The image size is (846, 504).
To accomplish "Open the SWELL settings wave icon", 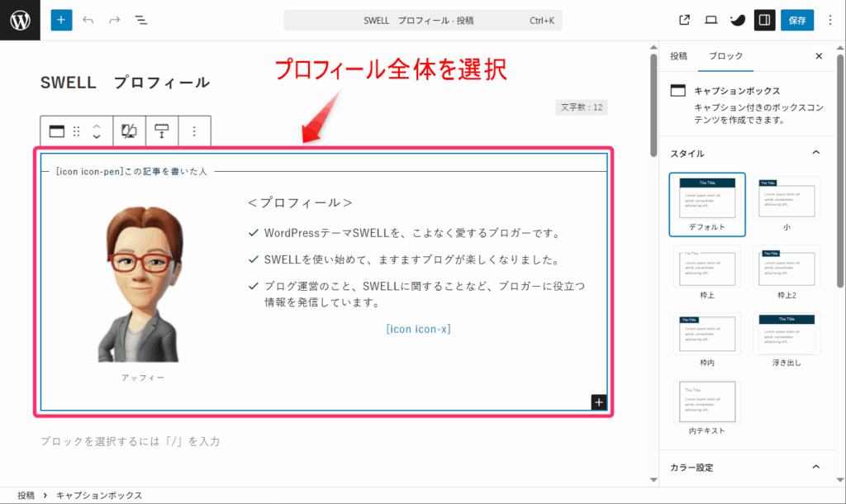I will 738,20.
